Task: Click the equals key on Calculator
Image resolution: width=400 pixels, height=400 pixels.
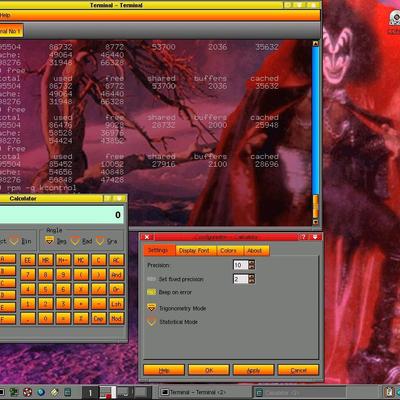Action: [x=63, y=319]
